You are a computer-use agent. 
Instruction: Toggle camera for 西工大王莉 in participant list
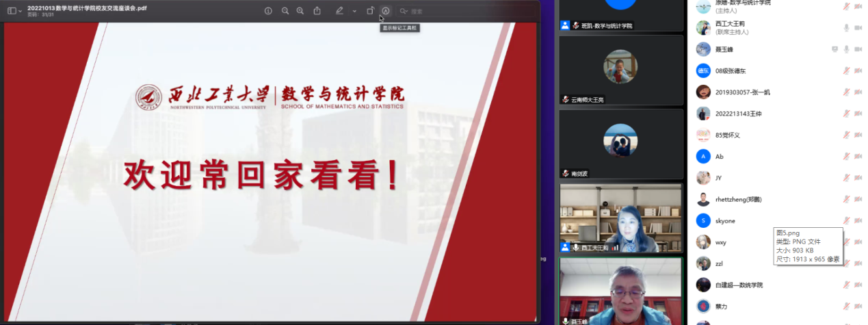point(858,27)
